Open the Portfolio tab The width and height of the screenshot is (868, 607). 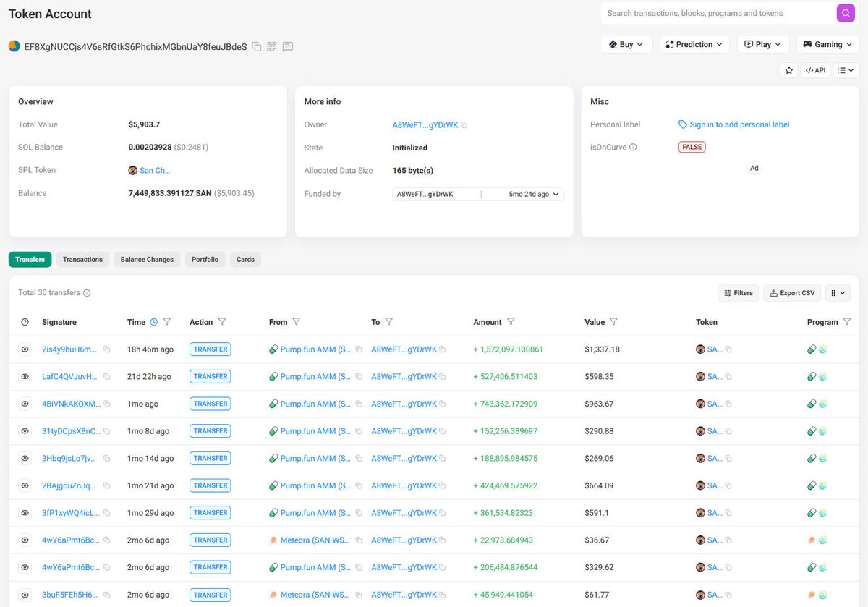[x=205, y=259]
